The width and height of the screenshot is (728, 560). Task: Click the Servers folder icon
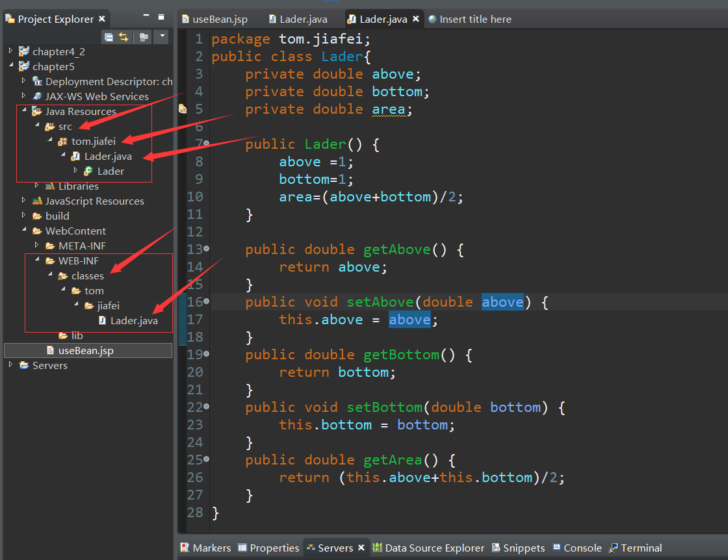[x=24, y=365]
